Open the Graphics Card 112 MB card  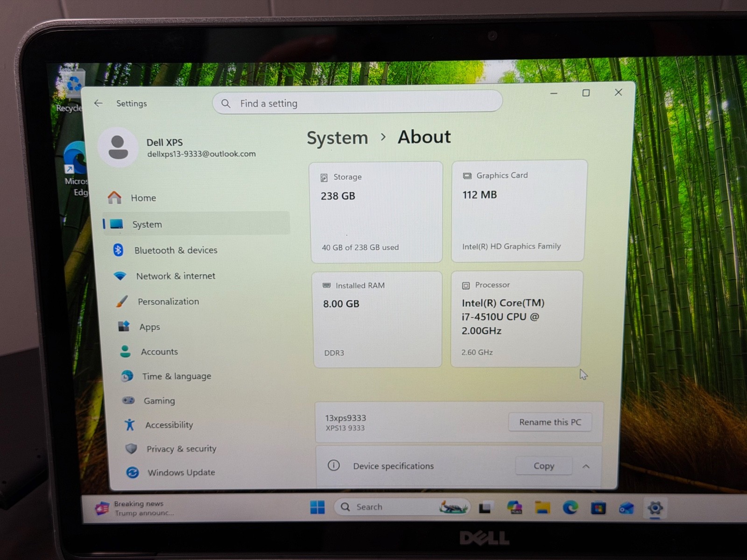[518, 210]
